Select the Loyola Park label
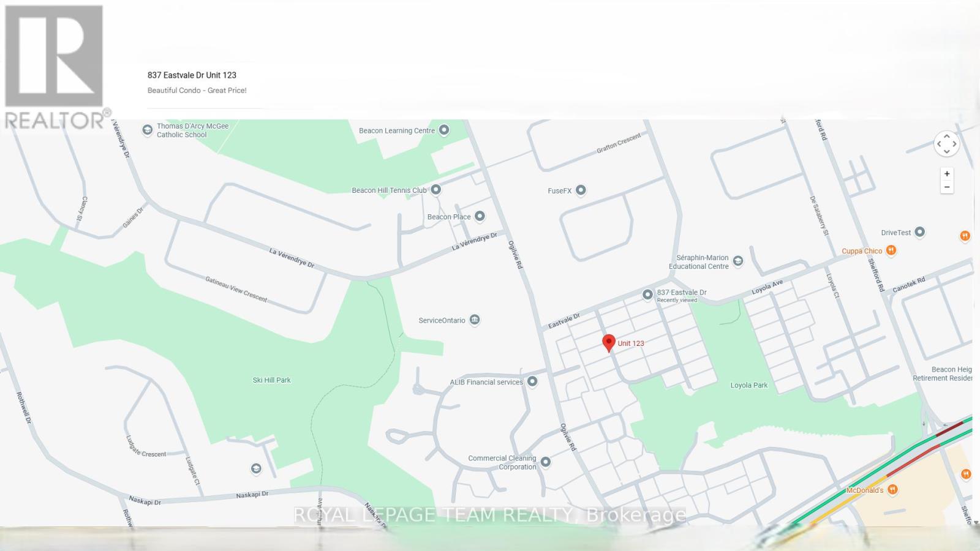 (x=748, y=386)
